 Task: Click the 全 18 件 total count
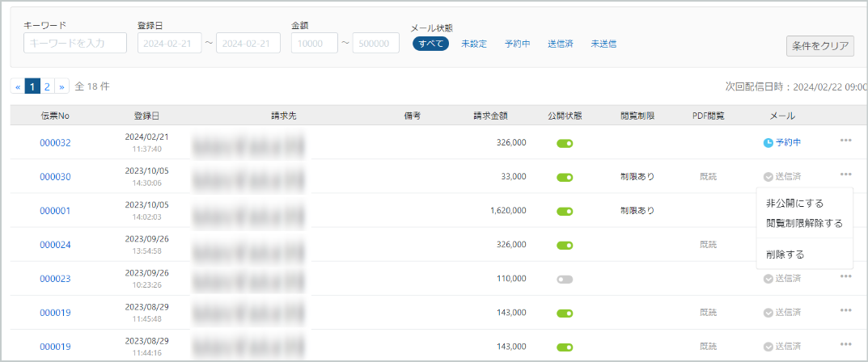(92, 86)
